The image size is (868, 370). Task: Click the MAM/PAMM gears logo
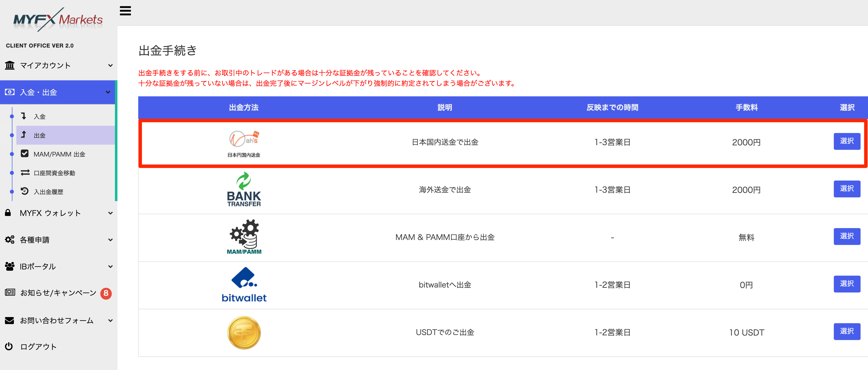pyautogui.click(x=244, y=237)
